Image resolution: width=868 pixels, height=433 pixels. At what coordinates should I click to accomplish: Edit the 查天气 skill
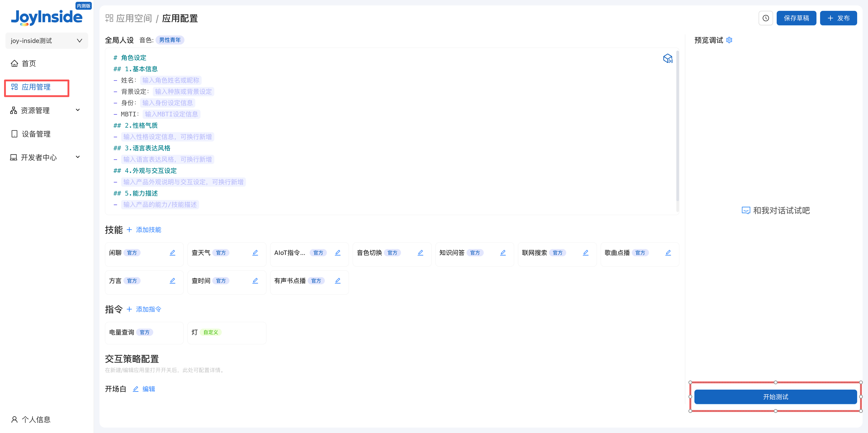pyautogui.click(x=255, y=253)
